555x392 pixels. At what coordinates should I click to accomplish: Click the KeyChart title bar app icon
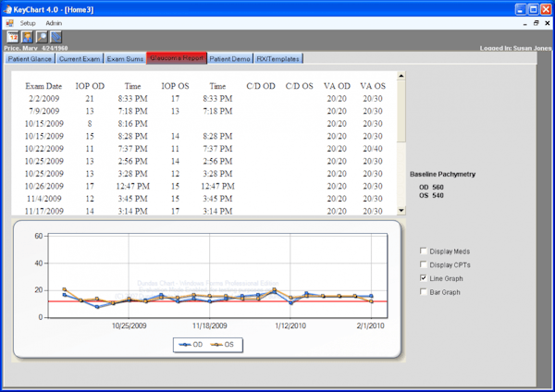pos(8,7)
